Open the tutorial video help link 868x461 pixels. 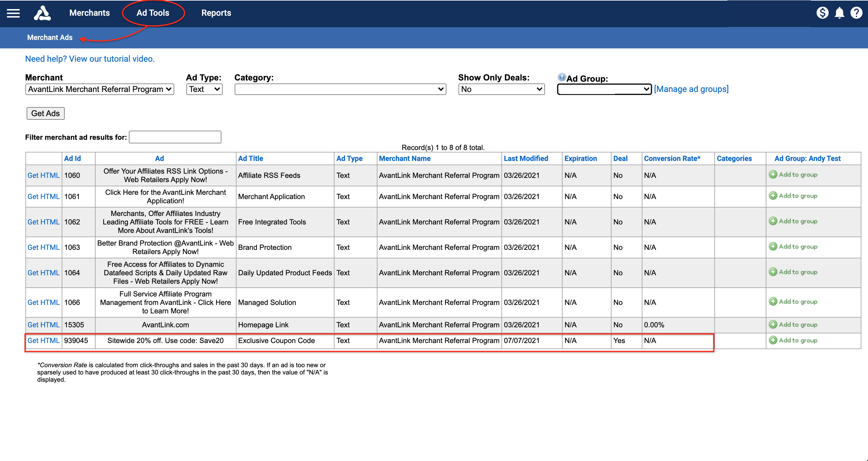(90, 59)
